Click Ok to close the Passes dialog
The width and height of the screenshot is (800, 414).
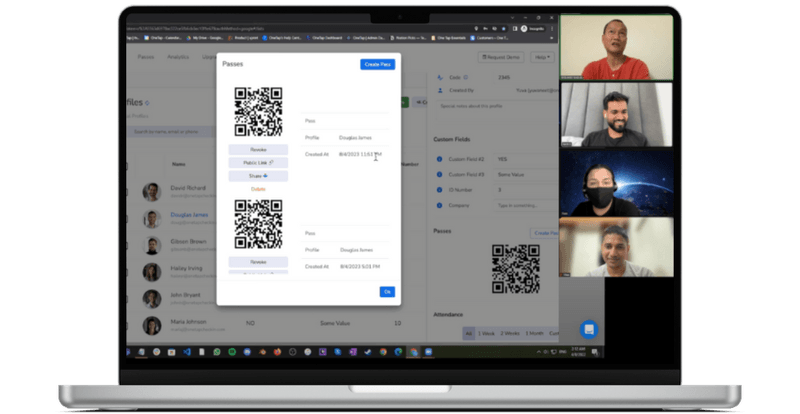(387, 292)
